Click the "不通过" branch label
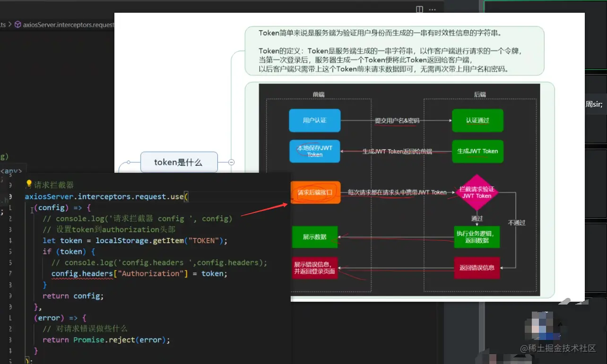This screenshot has height=364, width=607. (x=517, y=222)
